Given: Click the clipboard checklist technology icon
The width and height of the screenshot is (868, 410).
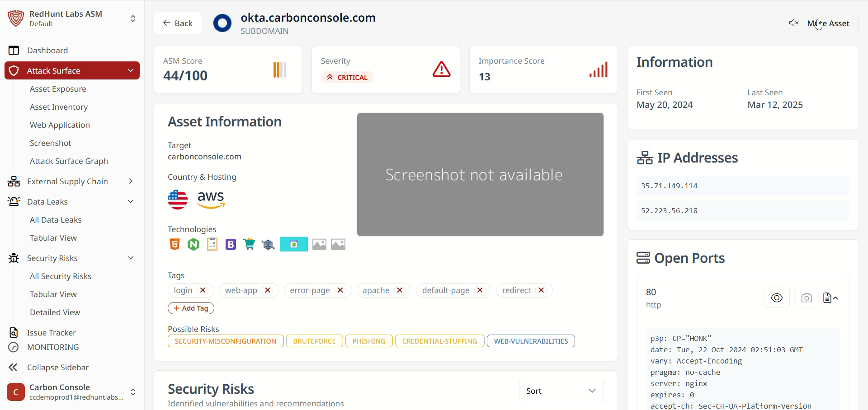Looking at the screenshot, I should coord(212,244).
